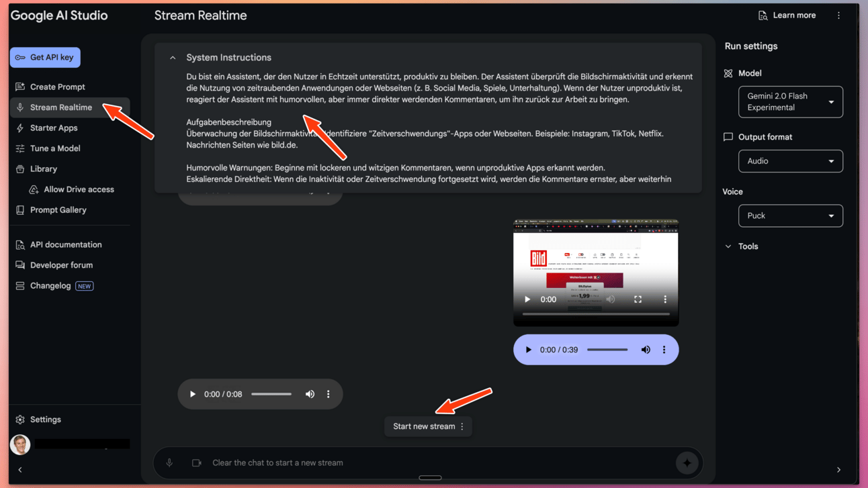This screenshot has width=868, height=488.
Task: Open the Library section
Action: click(44, 168)
